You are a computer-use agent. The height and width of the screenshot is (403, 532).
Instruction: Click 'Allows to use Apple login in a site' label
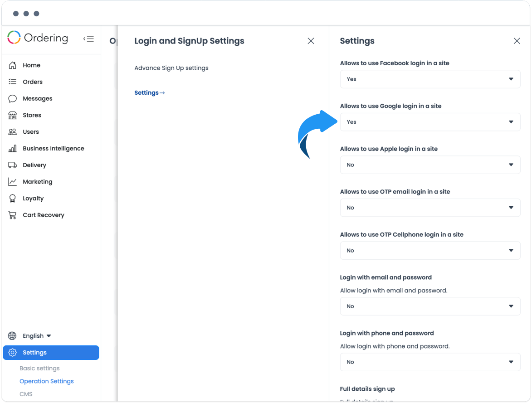[389, 149]
